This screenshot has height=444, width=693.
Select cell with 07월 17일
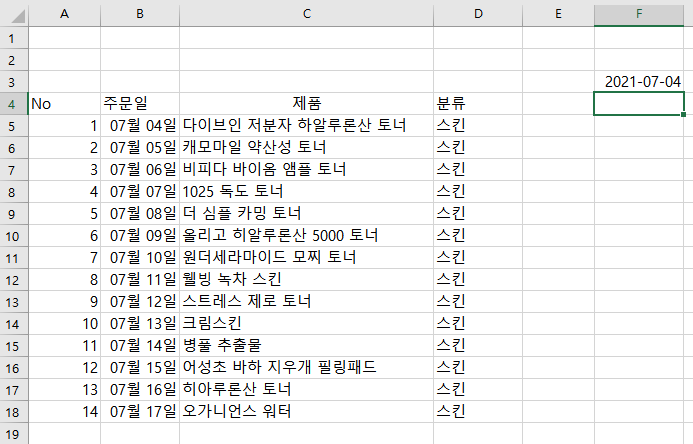tap(140, 412)
